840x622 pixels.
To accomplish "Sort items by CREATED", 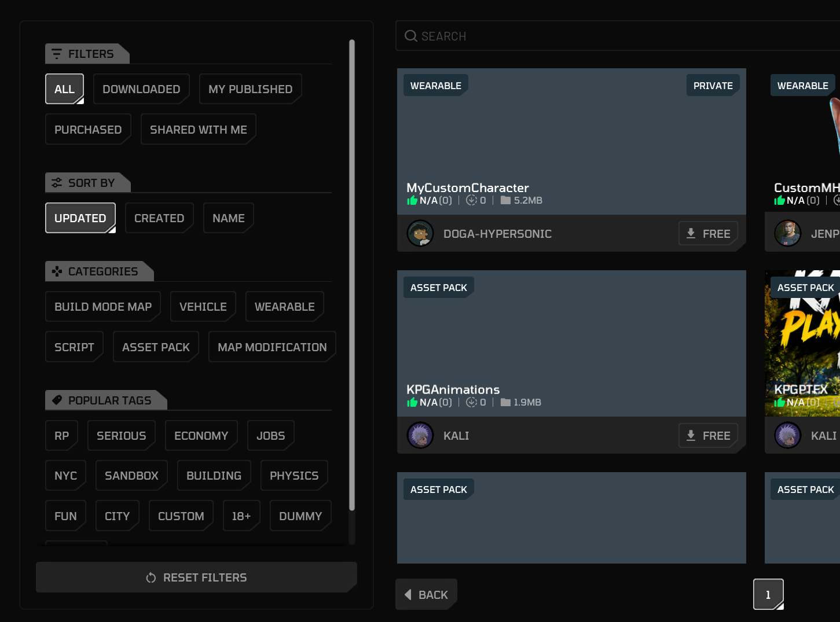I will pyautogui.click(x=159, y=218).
